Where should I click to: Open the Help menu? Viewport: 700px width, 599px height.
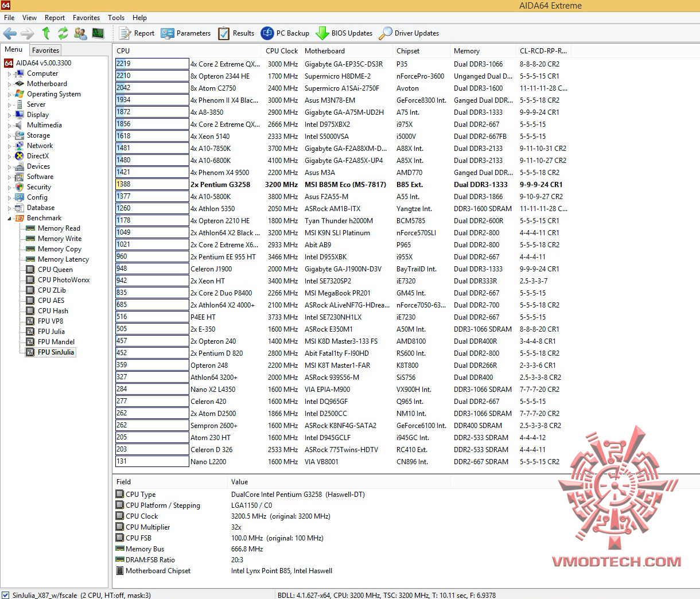coord(139,18)
